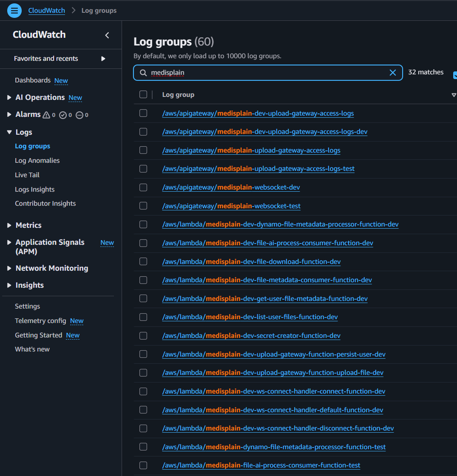The image size is (457, 476).
Task: Open Log groups in the sidebar
Action: point(32,146)
